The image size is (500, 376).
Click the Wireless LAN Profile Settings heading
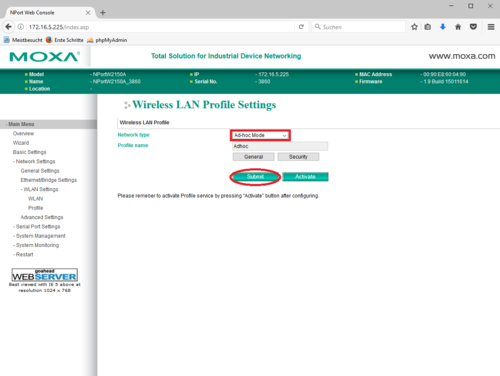pyautogui.click(x=204, y=105)
